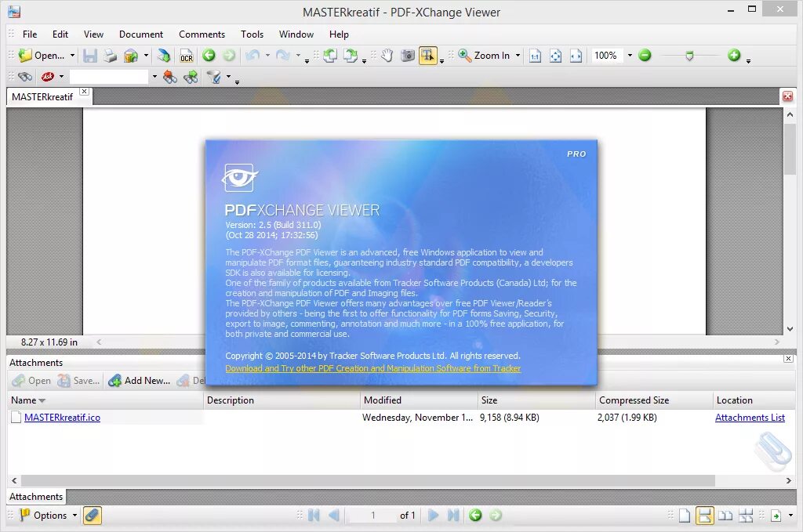
Task: Click the Fit Page icon
Action: [556, 56]
